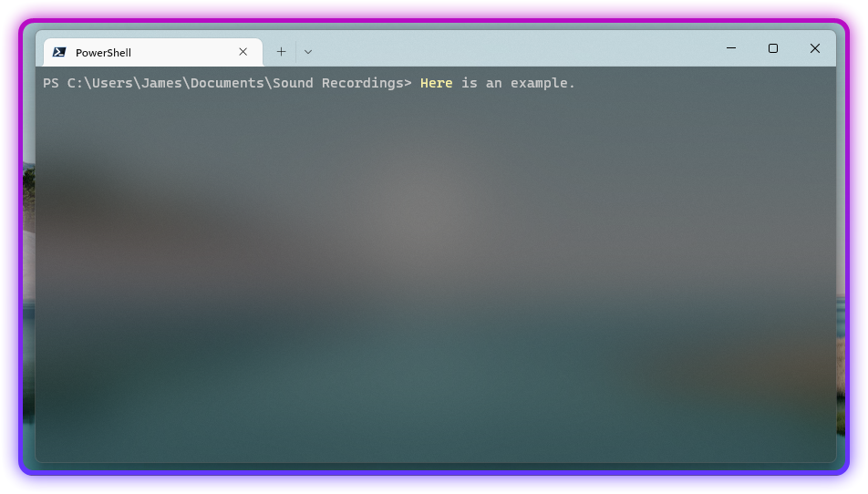The height and width of the screenshot is (494, 868).
Task: Click the yellow word Here in the command
Action: (x=436, y=83)
